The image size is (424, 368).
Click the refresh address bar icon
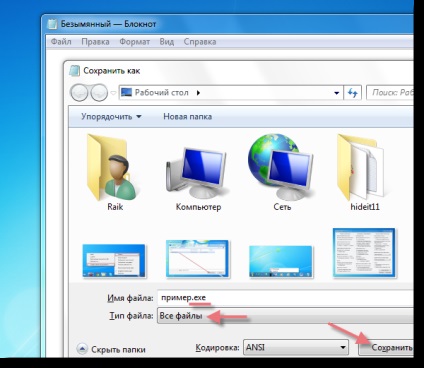coord(353,93)
